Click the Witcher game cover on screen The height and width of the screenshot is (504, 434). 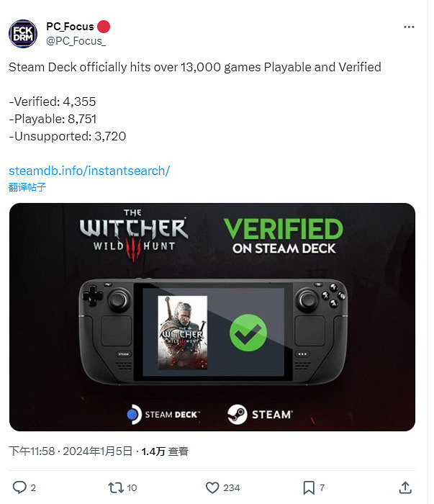(x=182, y=332)
